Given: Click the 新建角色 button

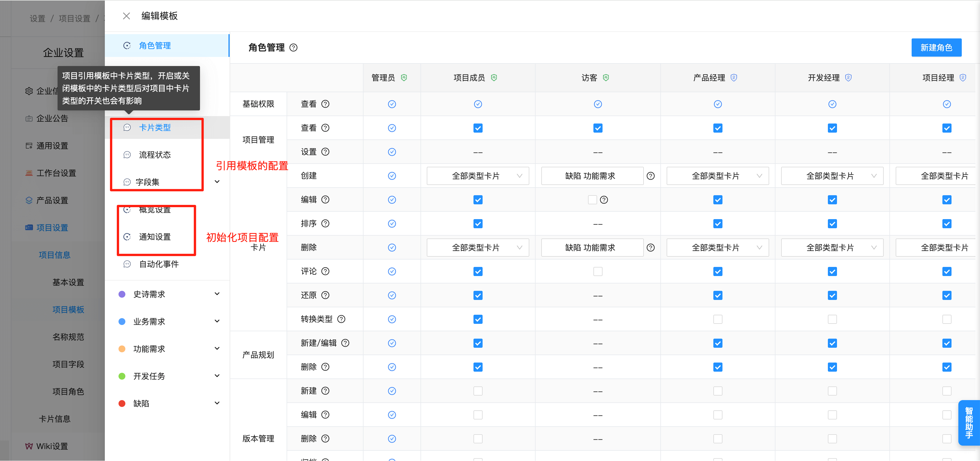Looking at the screenshot, I should click(x=936, y=48).
